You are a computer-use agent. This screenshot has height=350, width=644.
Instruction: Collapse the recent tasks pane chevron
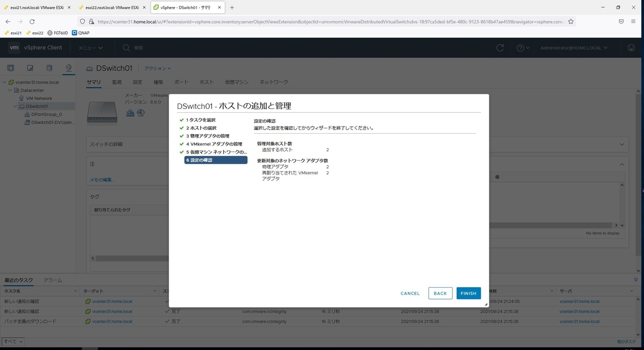[636, 280]
